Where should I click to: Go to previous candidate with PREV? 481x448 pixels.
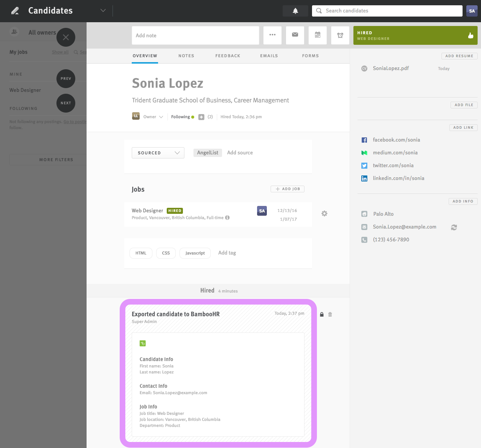click(66, 79)
